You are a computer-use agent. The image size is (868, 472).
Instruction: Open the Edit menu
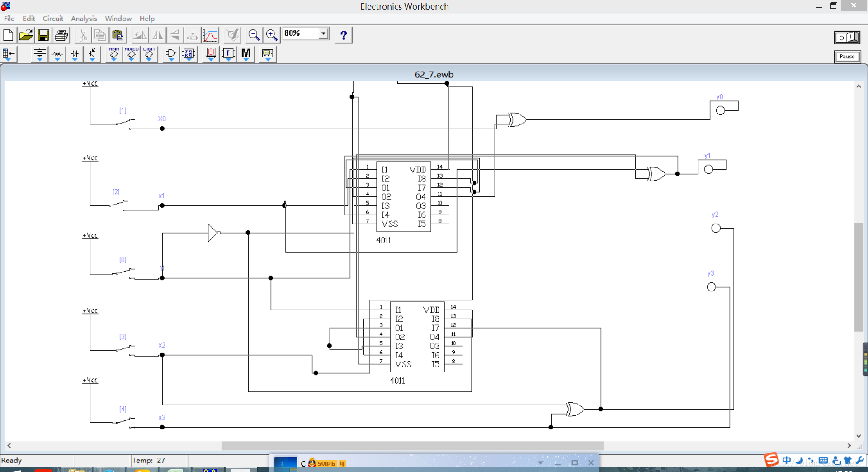[28, 19]
